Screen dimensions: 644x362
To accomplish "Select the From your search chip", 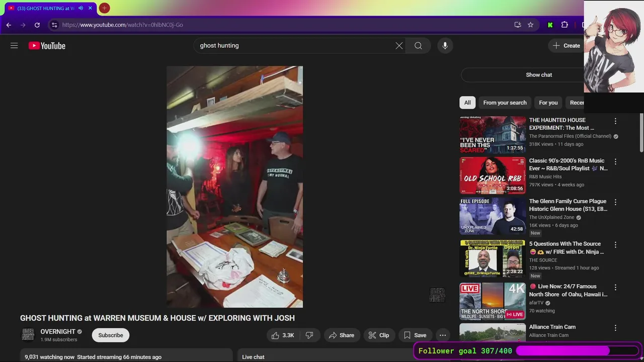I will (x=505, y=103).
